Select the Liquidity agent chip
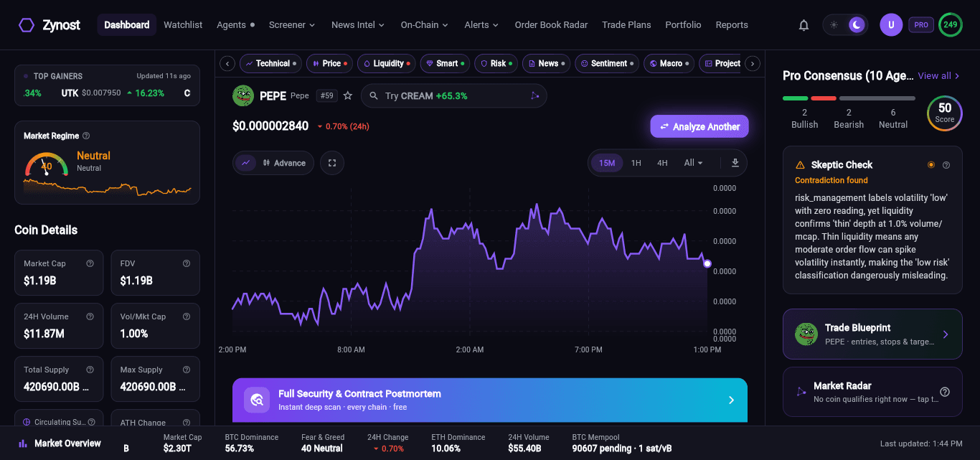980x460 pixels. tap(387, 64)
